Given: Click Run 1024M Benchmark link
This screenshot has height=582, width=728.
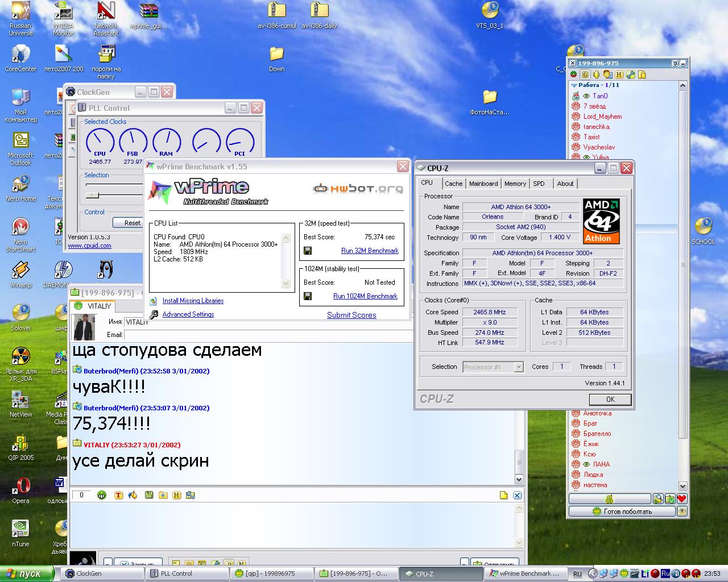Looking at the screenshot, I should (x=365, y=296).
